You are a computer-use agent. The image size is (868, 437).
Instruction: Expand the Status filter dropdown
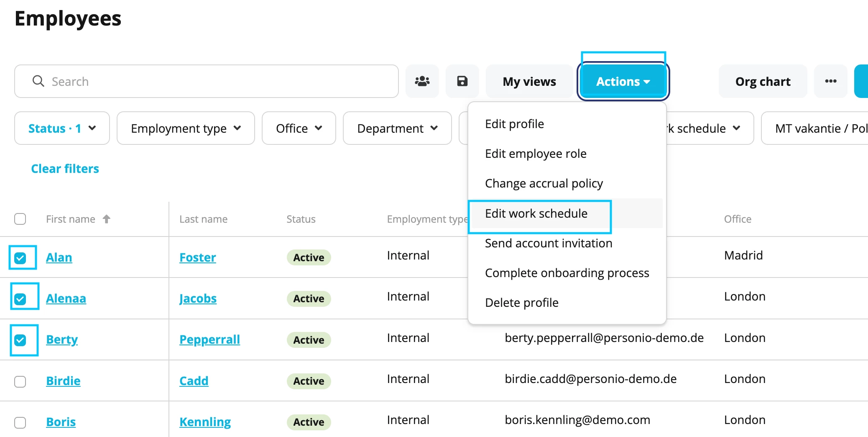[62, 128]
